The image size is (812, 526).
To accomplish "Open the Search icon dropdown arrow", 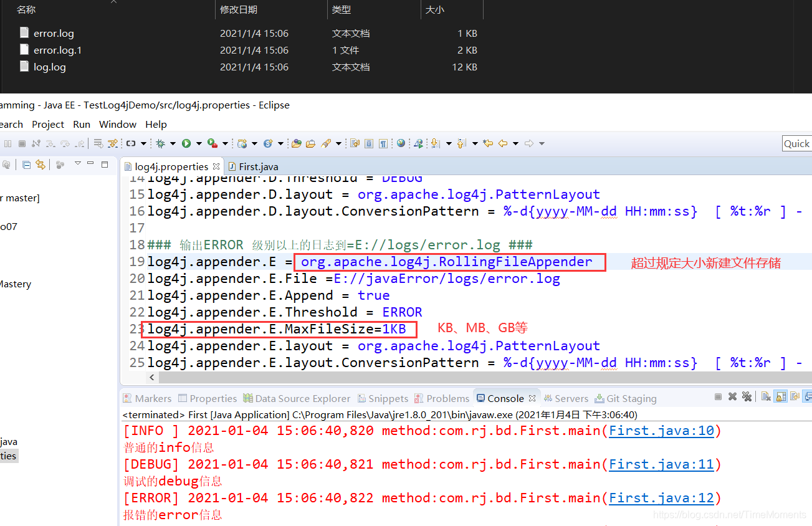I will coord(338,143).
